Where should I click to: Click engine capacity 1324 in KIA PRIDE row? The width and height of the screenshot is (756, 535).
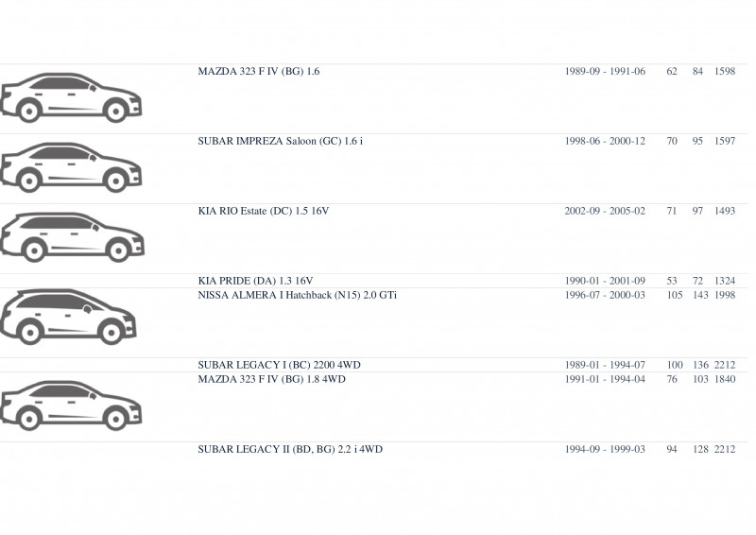pyautogui.click(x=725, y=281)
